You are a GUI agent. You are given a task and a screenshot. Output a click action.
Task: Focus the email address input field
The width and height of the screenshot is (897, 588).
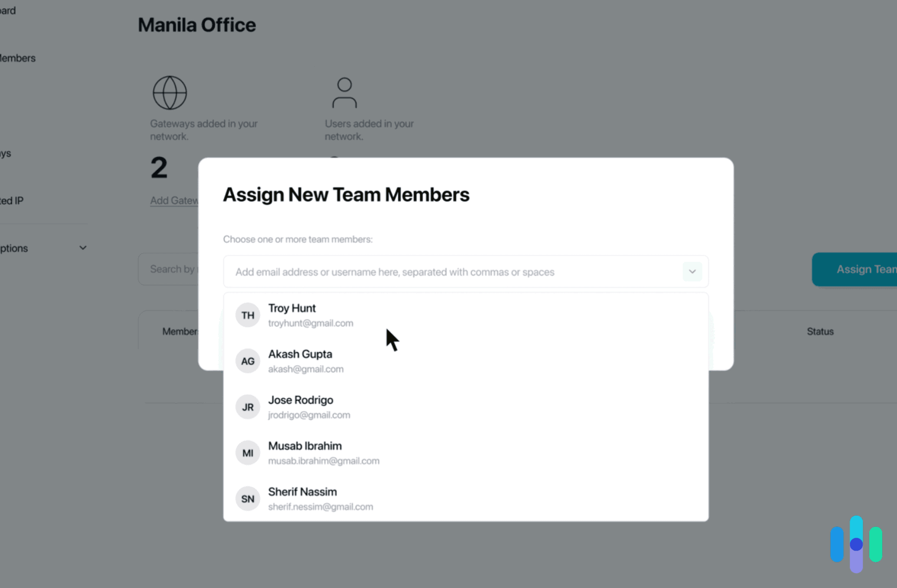(435, 272)
